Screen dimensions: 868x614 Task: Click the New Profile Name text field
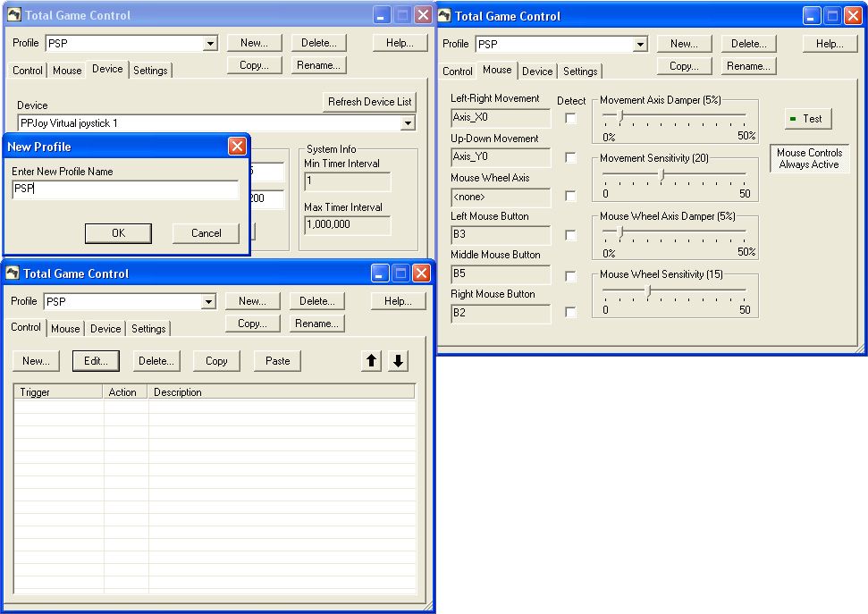point(125,189)
